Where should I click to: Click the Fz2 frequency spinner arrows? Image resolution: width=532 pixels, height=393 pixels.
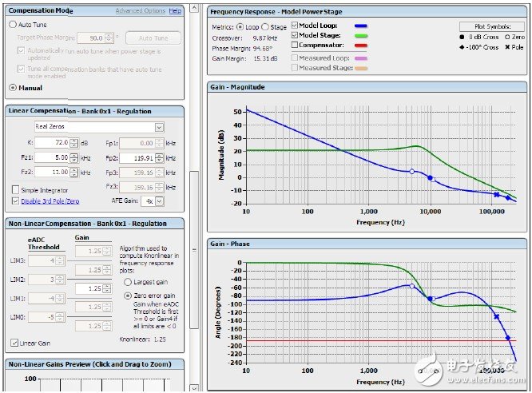point(74,173)
